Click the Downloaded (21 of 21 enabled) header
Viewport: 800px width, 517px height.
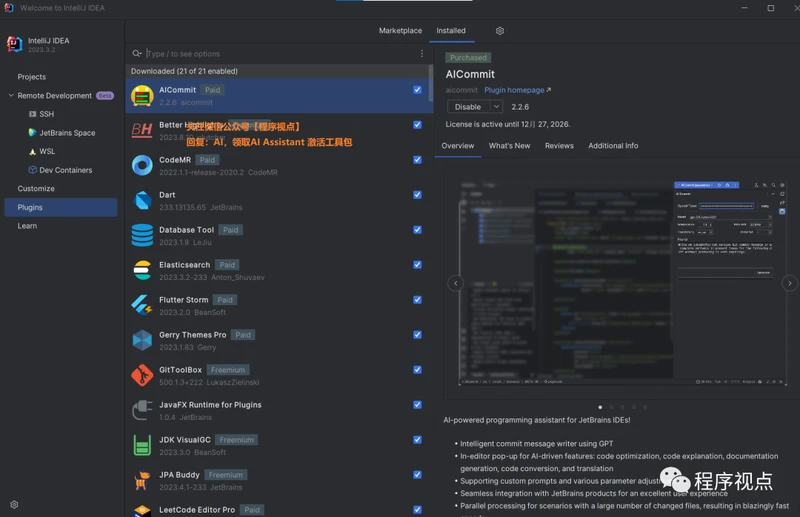point(184,71)
